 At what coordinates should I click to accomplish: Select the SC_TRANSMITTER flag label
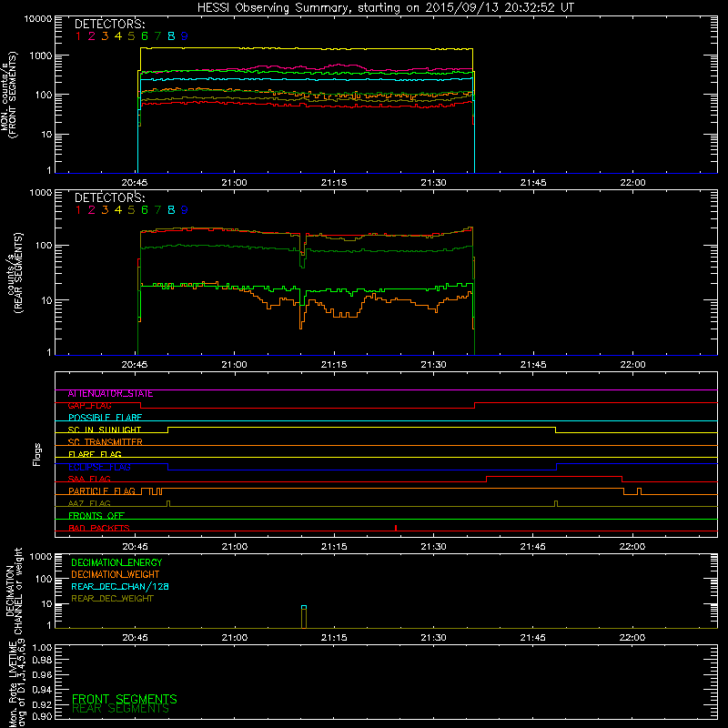point(106,442)
